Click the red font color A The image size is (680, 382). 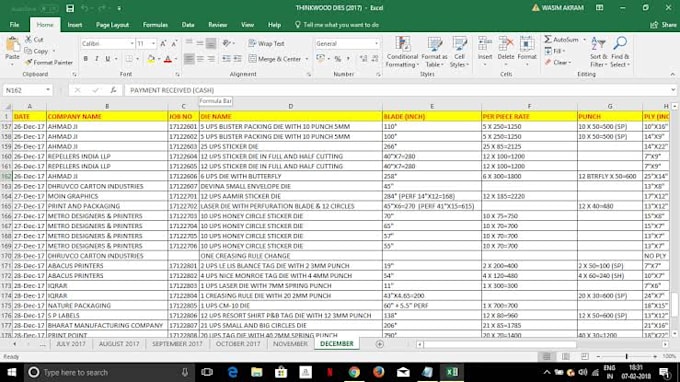coord(168,59)
